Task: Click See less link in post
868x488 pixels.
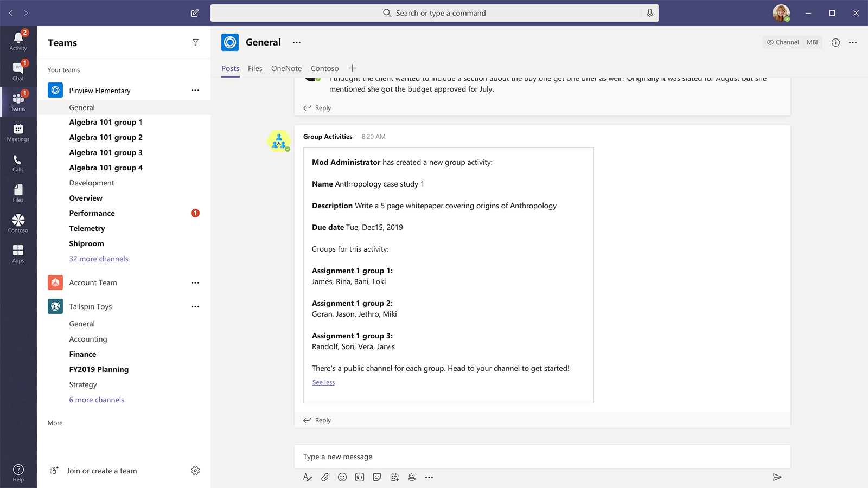Action: 323,382
